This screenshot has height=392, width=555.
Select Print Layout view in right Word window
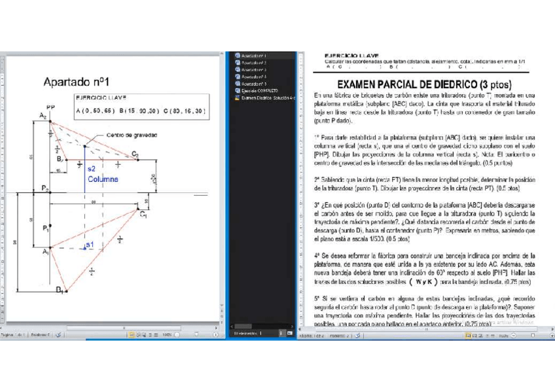(x=468, y=336)
